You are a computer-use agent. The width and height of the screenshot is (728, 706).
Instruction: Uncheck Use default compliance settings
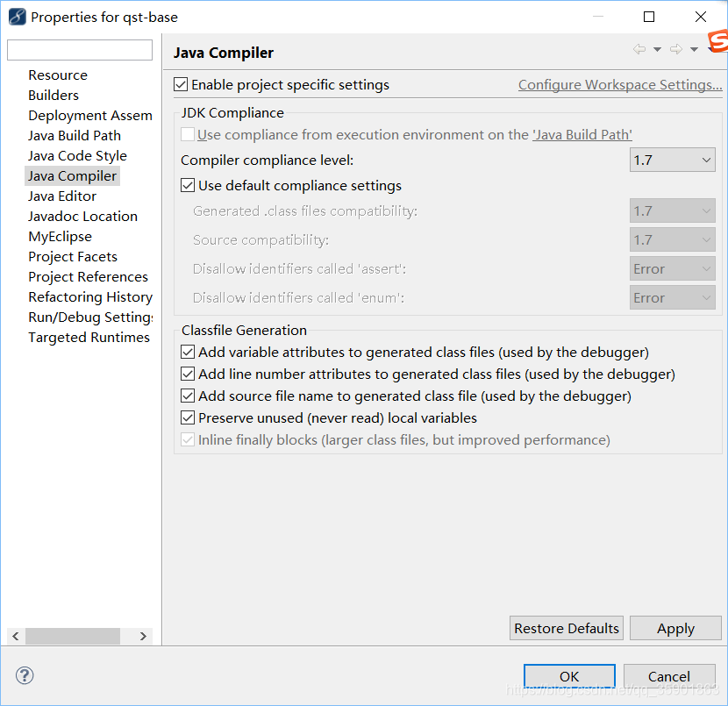tap(188, 186)
